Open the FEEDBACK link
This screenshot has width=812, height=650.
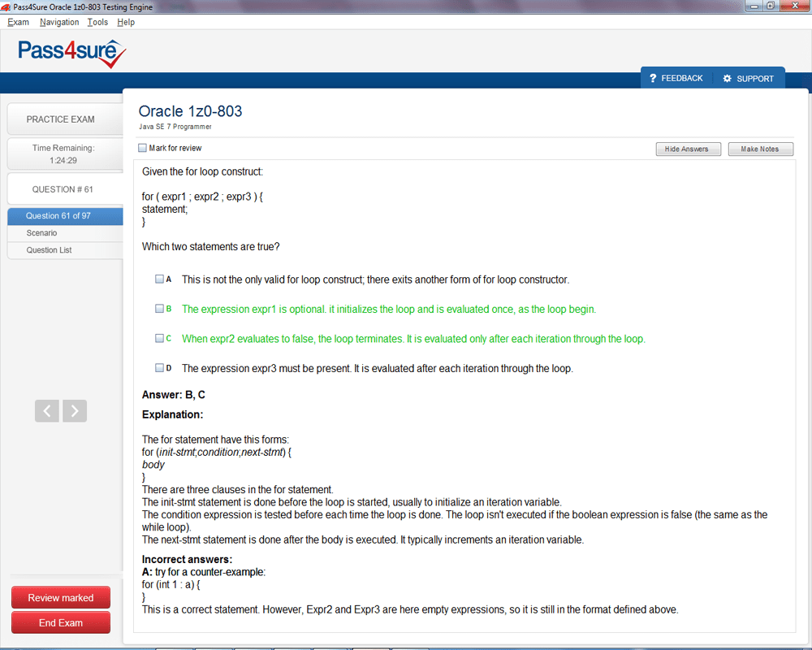[x=681, y=78]
